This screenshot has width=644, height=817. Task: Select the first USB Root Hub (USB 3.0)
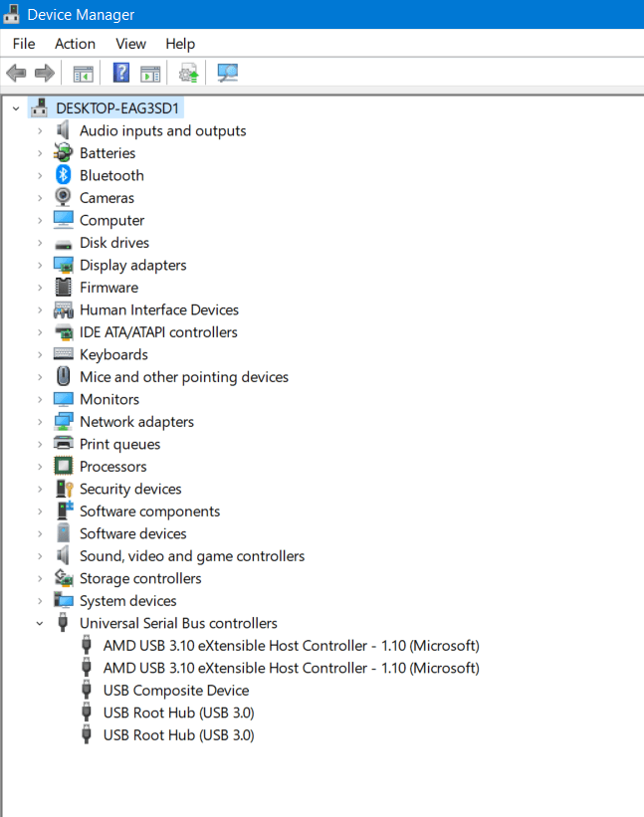pyautogui.click(x=179, y=713)
